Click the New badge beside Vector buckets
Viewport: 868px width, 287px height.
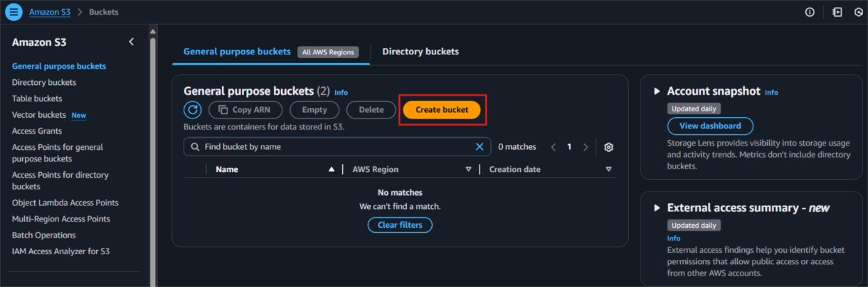pyautogui.click(x=79, y=115)
